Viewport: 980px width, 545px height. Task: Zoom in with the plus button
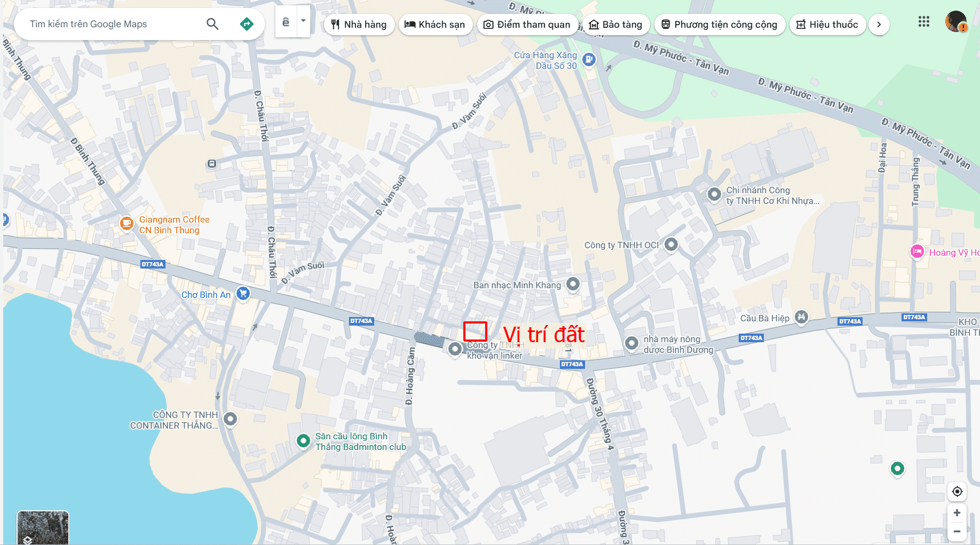[x=957, y=513]
